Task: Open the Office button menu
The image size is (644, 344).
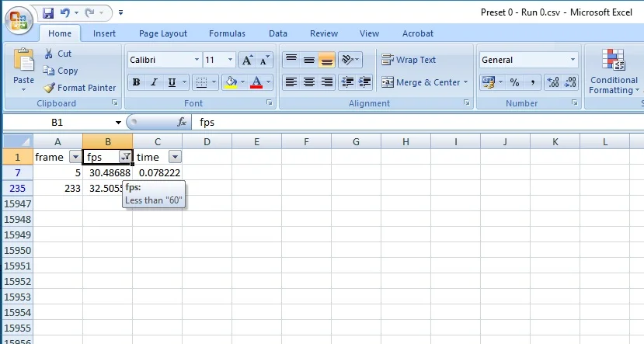Action: tap(19, 20)
